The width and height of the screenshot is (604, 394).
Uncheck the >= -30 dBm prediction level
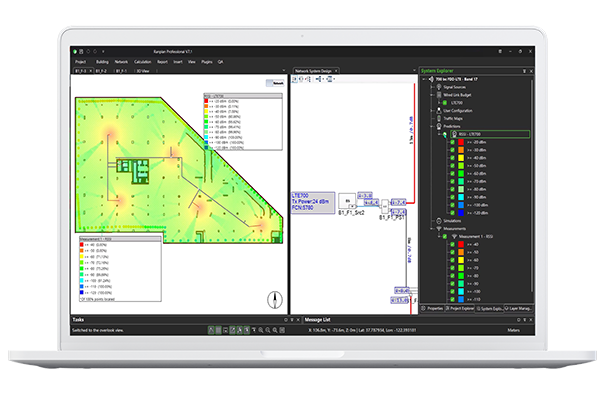tap(452, 150)
